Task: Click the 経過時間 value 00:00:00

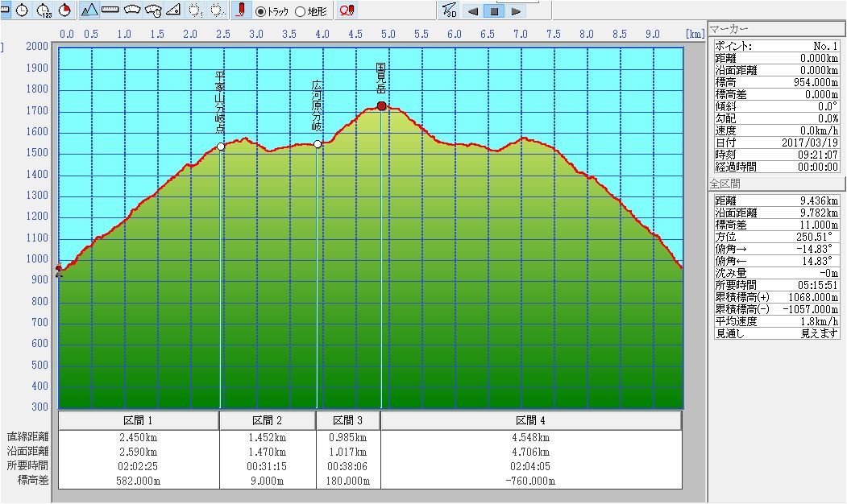Action: (818, 167)
